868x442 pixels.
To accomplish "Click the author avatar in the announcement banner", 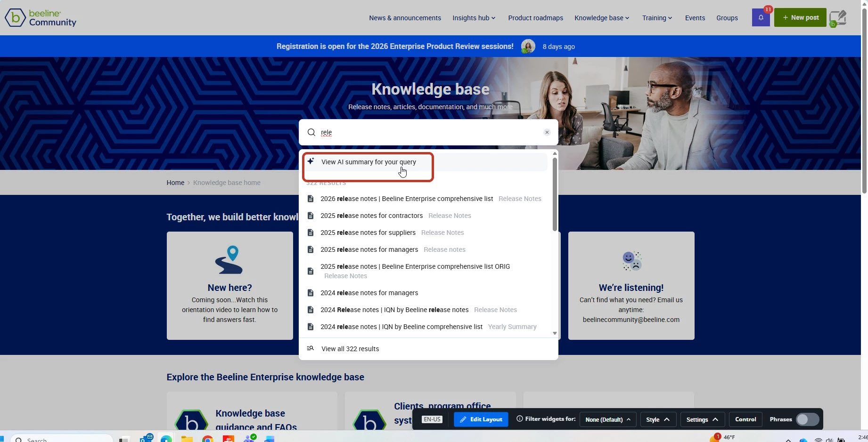I will coord(528,46).
